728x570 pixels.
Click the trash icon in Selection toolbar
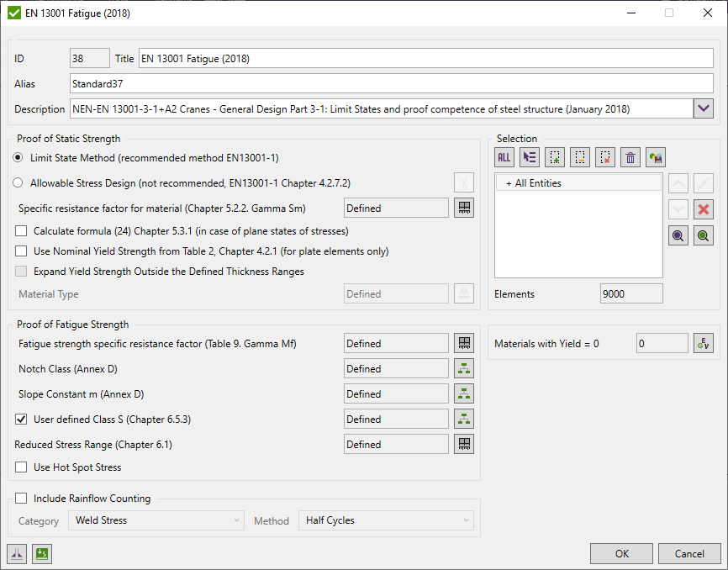(630, 157)
